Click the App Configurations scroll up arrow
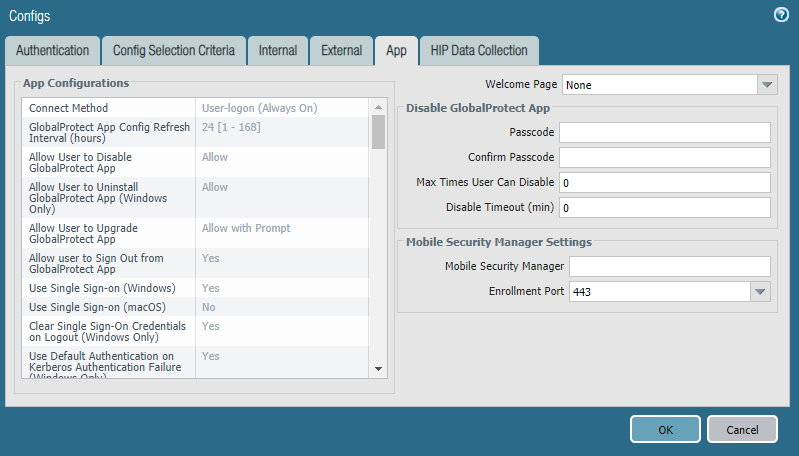The image size is (799, 456). (379, 107)
